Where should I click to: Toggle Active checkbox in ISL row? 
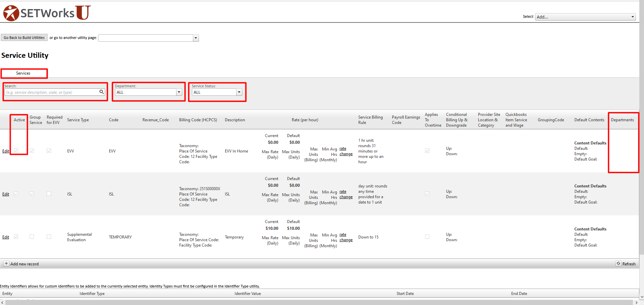tap(16, 194)
